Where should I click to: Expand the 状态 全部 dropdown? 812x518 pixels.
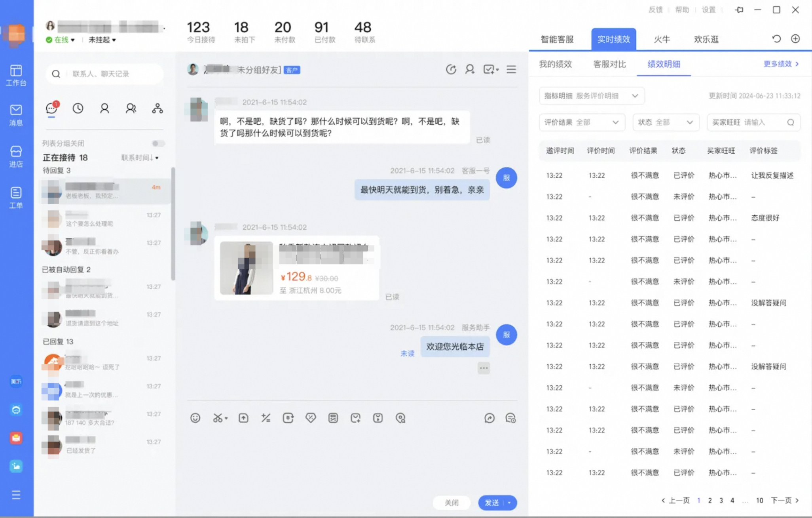tap(666, 122)
